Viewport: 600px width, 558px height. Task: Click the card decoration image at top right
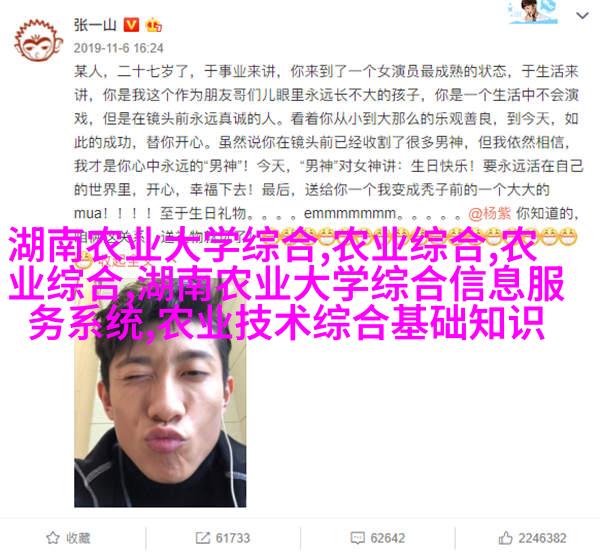[x=533, y=12]
